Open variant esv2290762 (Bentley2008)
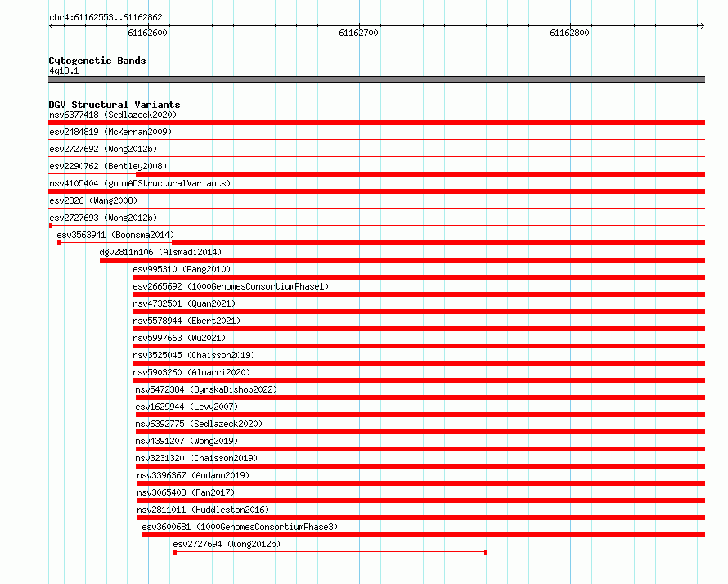 [108, 166]
